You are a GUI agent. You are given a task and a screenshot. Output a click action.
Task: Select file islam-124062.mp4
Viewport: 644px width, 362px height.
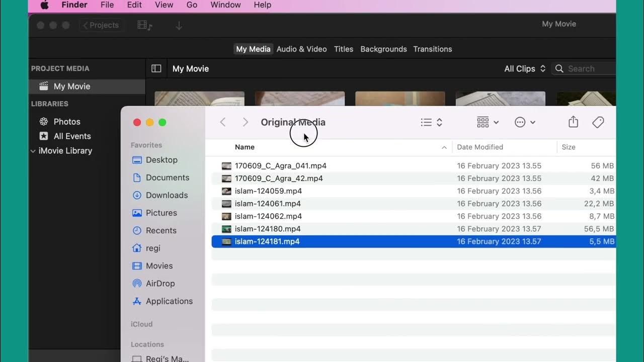click(x=414, y=216)
